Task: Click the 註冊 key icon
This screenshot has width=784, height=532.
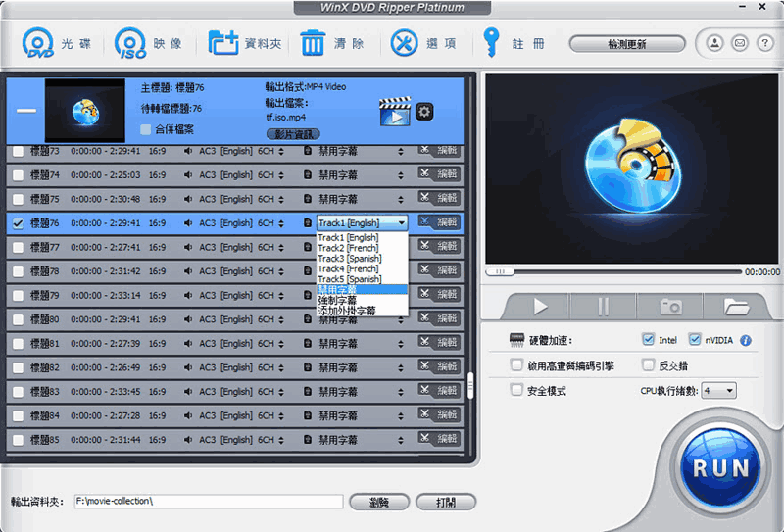Action: (491, 43)
